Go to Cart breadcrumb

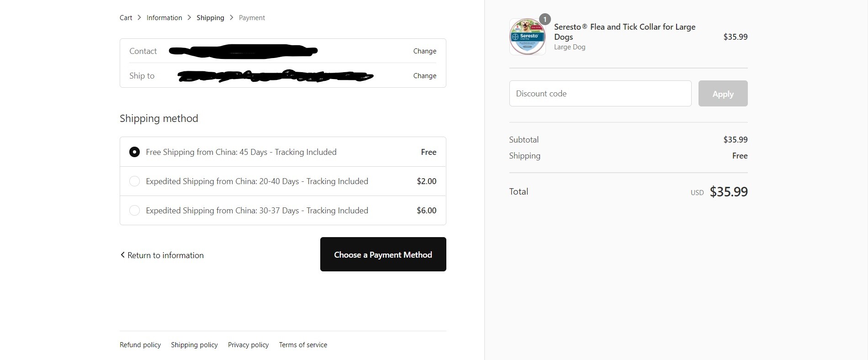tap(126, 18)
